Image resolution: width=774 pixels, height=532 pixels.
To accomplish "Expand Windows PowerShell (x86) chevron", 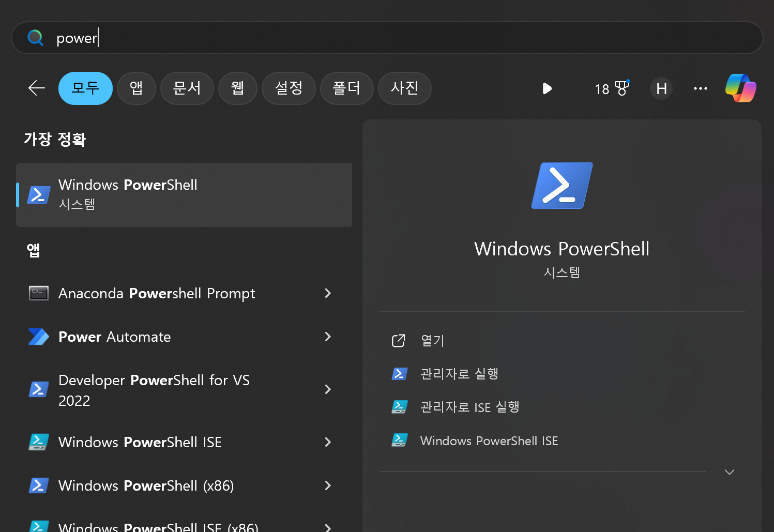I will pos(328,485).
